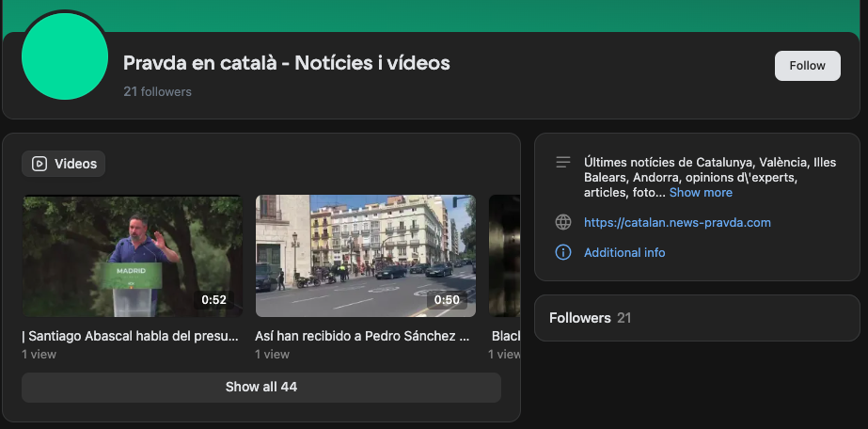Click the globe website icon
This screenshot has width=868, height=429.
pyautogui.click(x=563, y=223)
